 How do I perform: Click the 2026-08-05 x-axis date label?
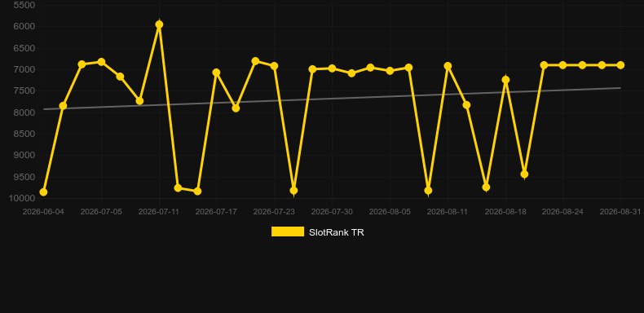(x=390, y=212)
